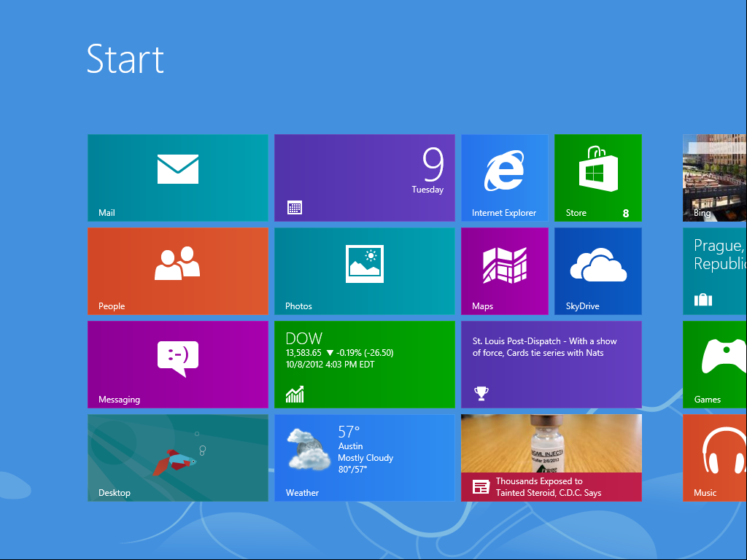Open the Messaging app
The width and height of the screenshot is (747, 560).
coord(177,364)
